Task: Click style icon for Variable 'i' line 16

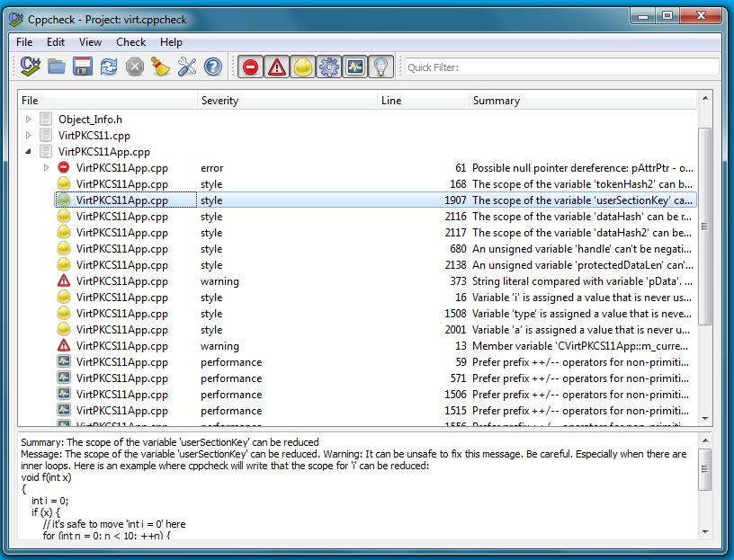Action: tap(64, 297)
